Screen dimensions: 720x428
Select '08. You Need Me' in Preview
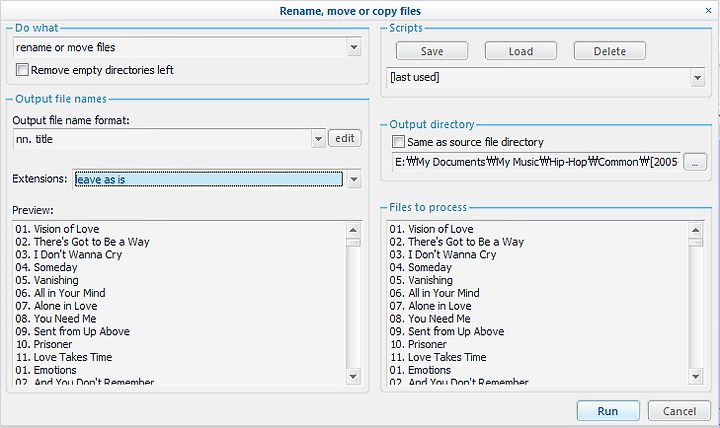coord(56,319)
